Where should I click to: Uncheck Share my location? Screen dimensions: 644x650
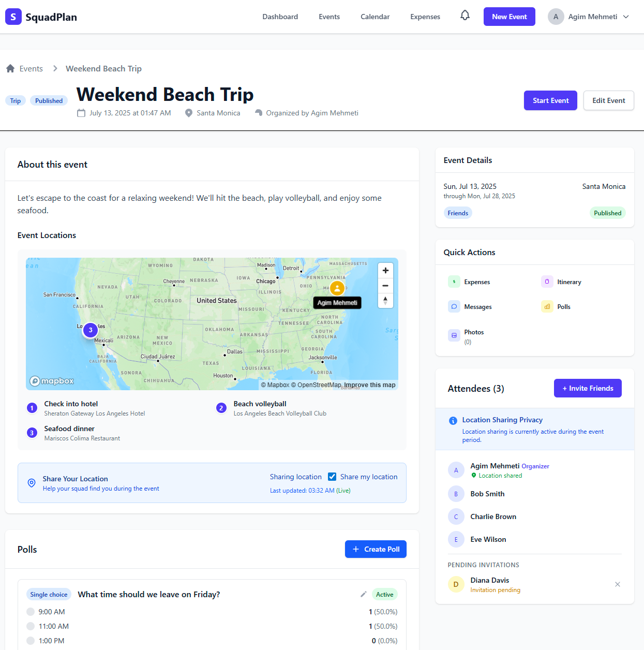click(332, 476)
